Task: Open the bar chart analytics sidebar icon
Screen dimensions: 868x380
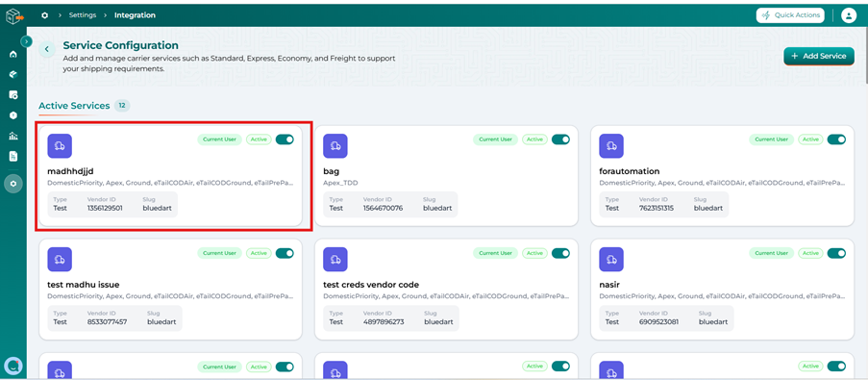Action: point(13,136)
